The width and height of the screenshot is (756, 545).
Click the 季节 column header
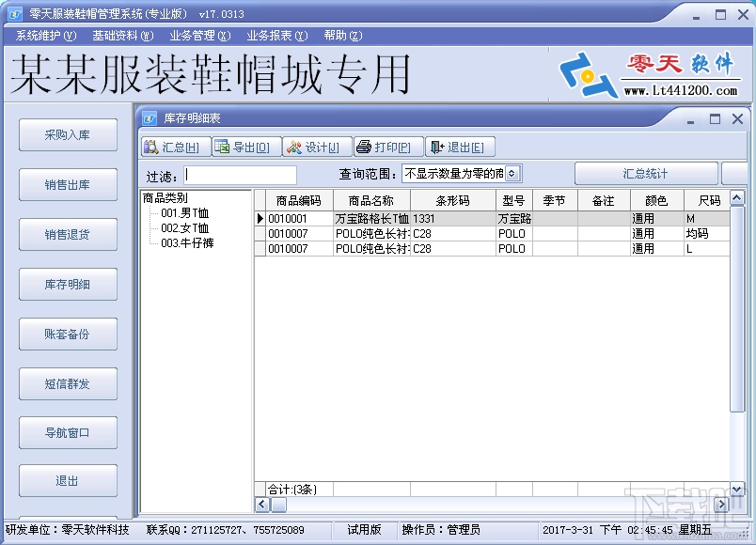[x=555, y=200]
